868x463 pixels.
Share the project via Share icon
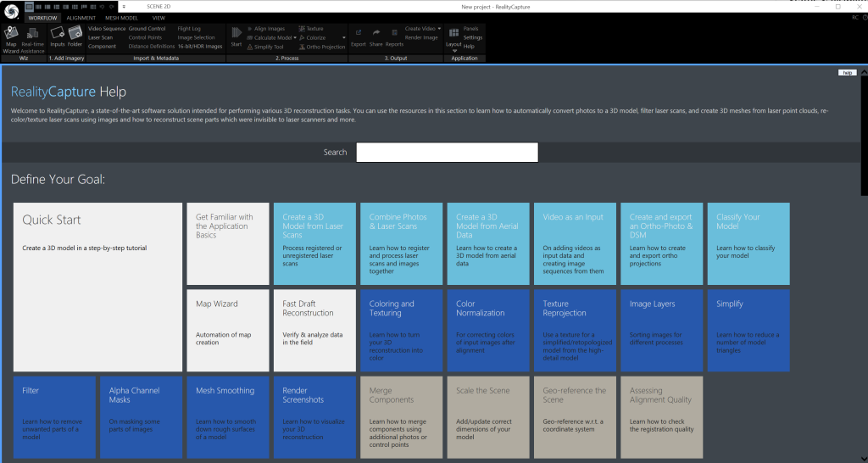[x=376, y=37]
